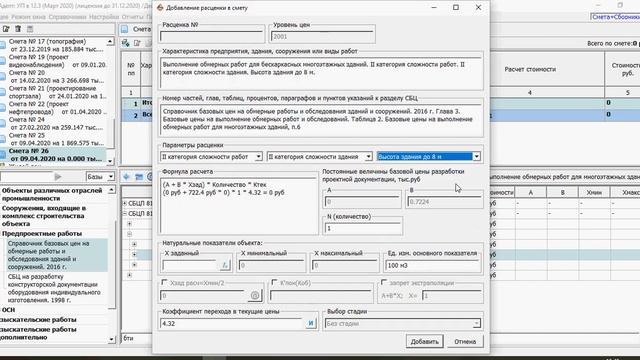The width and height of the screenshot is (640, 360).
Task: Enable the запрет экстраполяции checkbox
Action: (x=384, y=282)
